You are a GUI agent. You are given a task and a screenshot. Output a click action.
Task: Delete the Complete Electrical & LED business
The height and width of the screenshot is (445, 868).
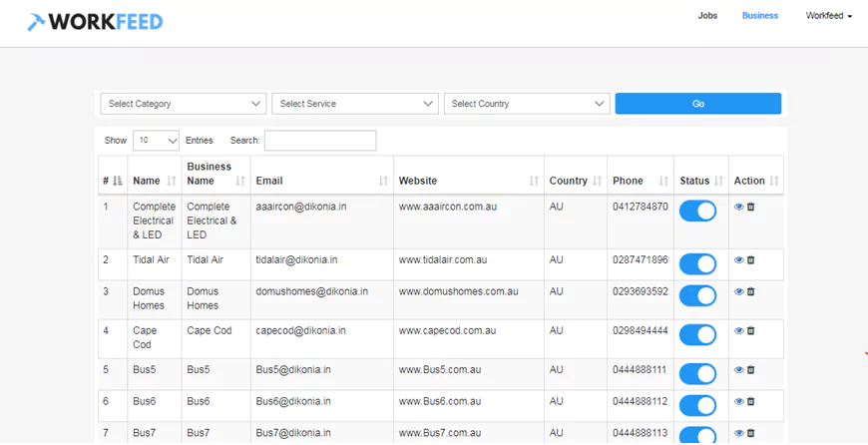(750, 207)
